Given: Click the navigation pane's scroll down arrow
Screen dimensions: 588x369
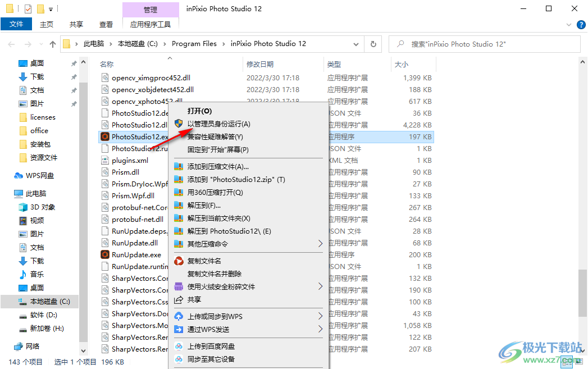Looking at the screenshot, I should click(83, 351).
